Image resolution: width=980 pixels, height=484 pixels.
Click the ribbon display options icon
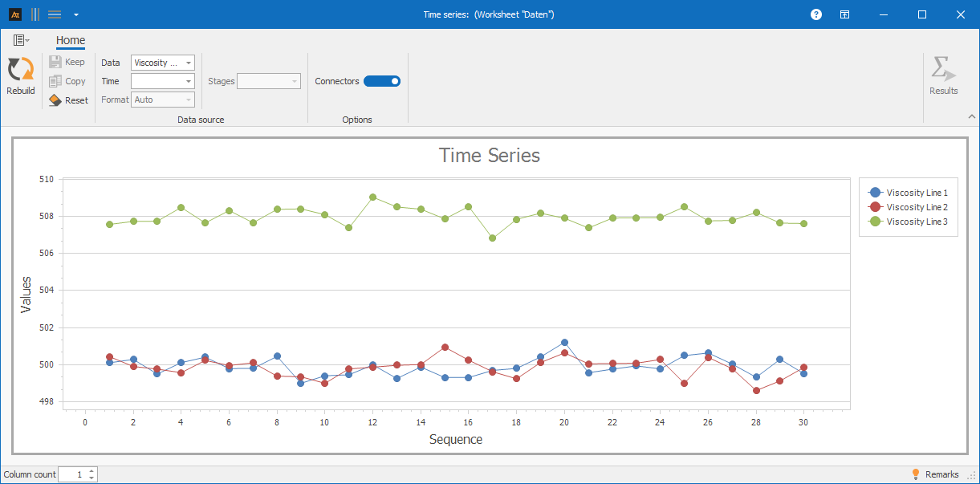pyautogui.click(x=845, y=14)
